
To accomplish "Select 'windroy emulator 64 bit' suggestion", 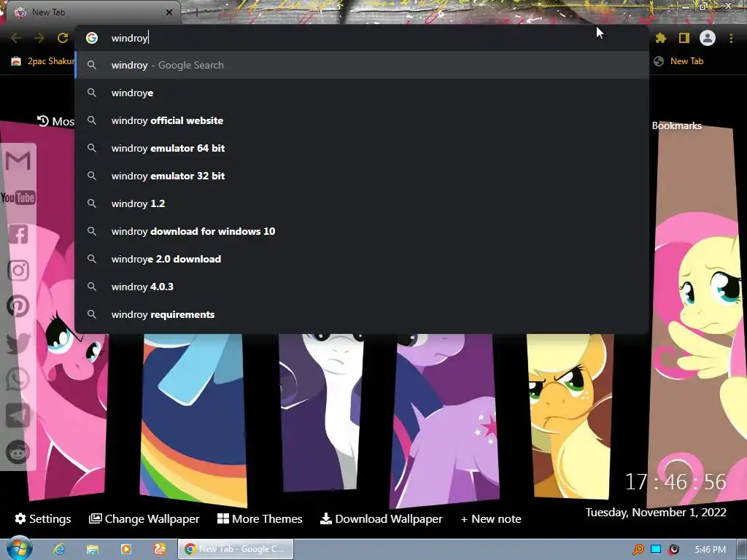I will tap(362, 148).
